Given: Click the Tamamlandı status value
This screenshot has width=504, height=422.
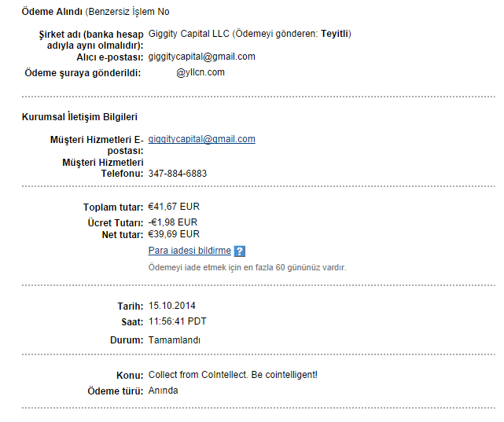Looking at the screenshot, I should (174, 340).
